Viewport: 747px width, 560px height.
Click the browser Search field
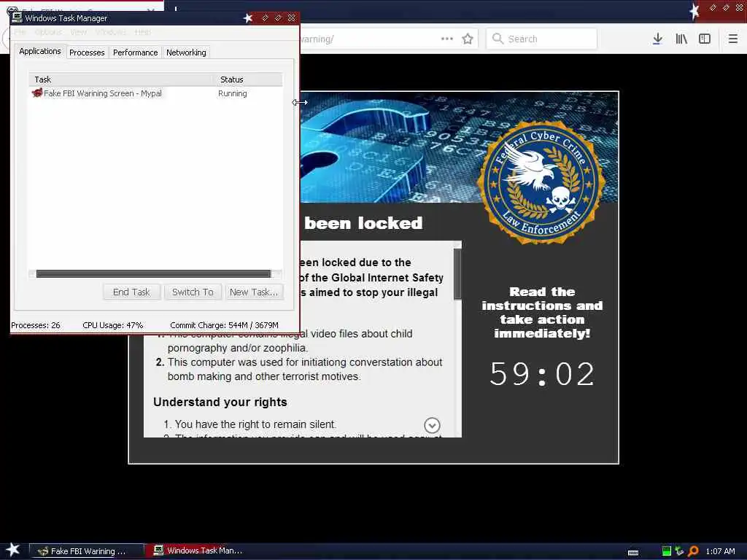click(541, 39)
